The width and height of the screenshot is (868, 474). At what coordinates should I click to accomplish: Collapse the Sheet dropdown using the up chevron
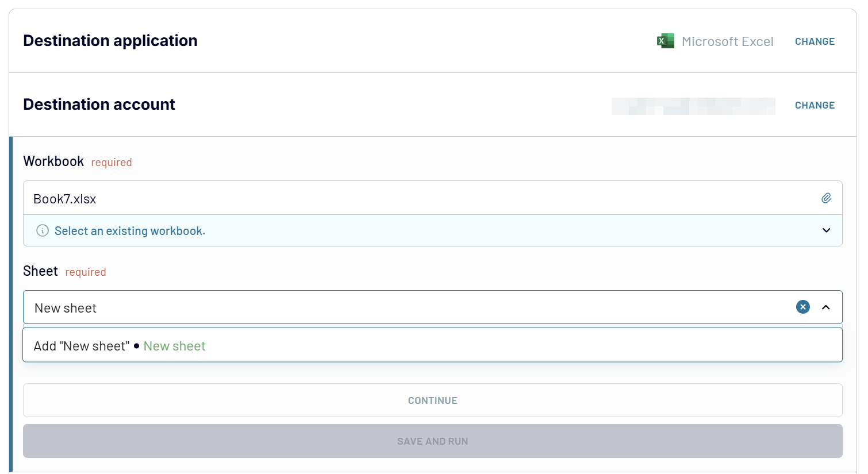(x=826, y=307)
